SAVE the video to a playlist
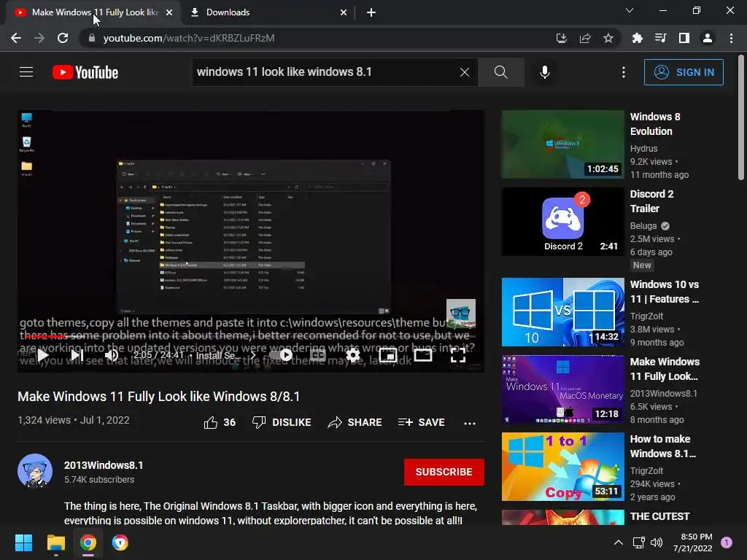This screenshot has width=747, height=560. click(422, 422)
